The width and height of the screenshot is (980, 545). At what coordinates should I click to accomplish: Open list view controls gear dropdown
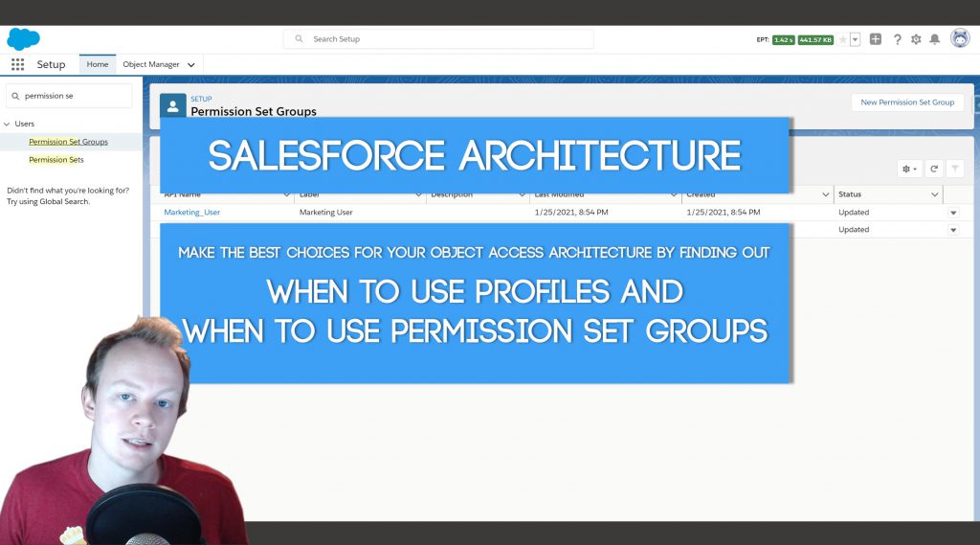[x=909, y=169]
